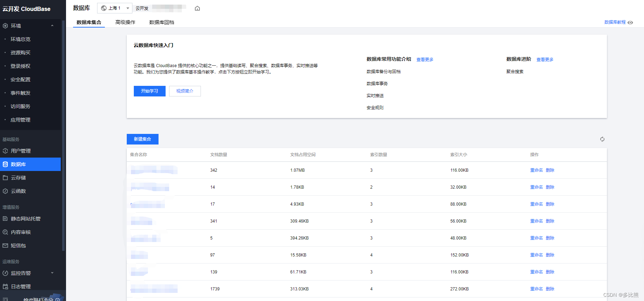Click the globe icon in region selector
The height and width of the screenshot is (301, 644).
coord(104,8)
